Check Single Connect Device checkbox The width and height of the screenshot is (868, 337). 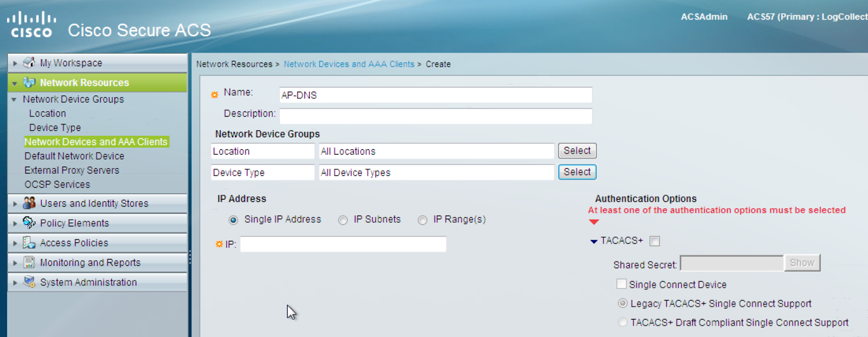622,284
